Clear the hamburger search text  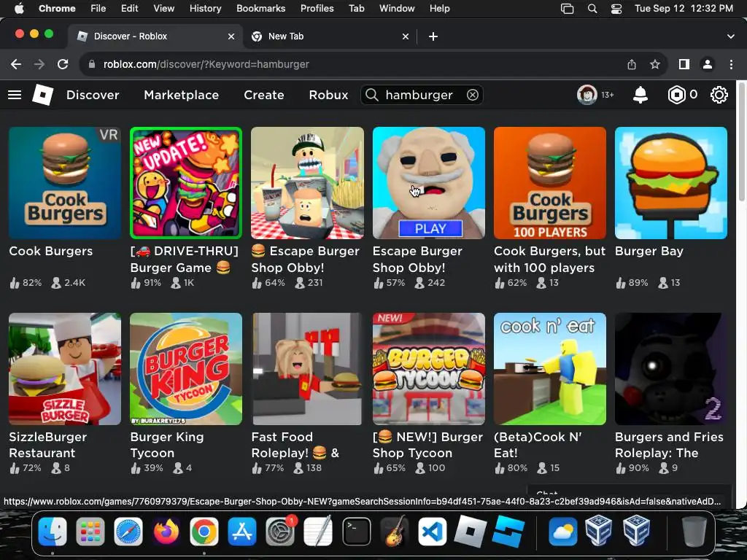coord(472,95)
